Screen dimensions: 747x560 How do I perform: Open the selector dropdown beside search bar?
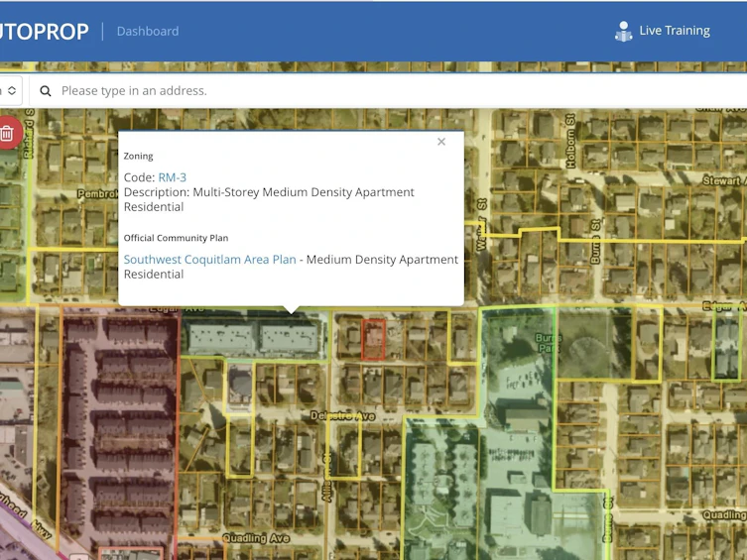point(11,90)
